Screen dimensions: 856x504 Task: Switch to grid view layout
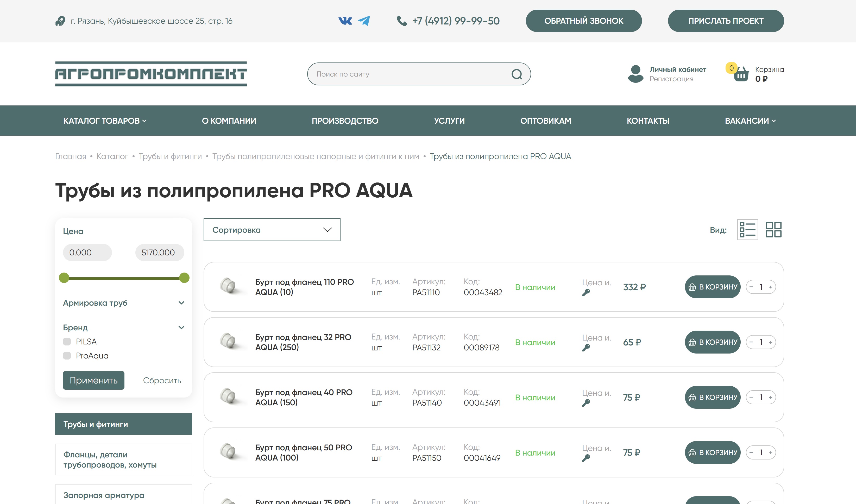[x=773, y=230]
